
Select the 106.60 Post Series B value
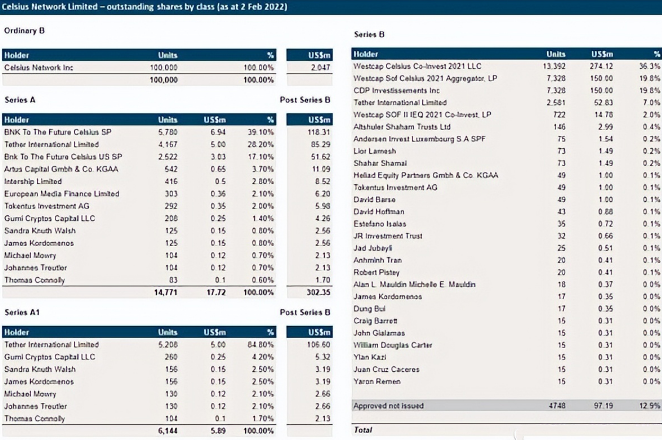point(319,345)
